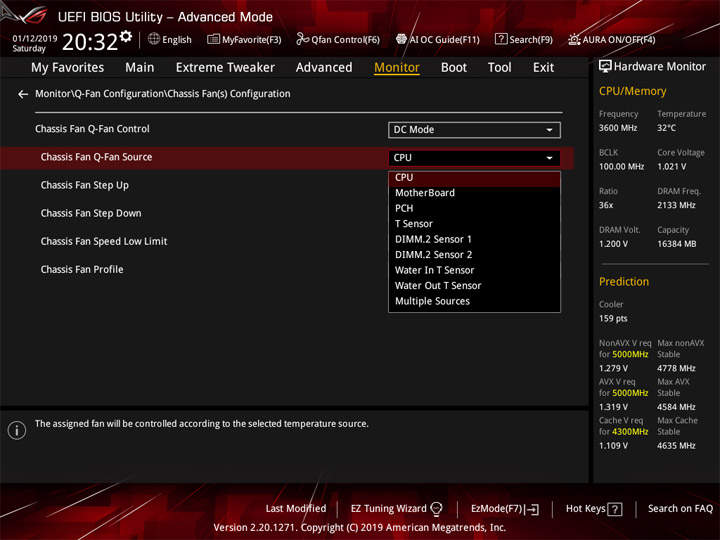
Task: Click the 32°C temperature value
Action: pyautogui.click(x=666, y=128)
